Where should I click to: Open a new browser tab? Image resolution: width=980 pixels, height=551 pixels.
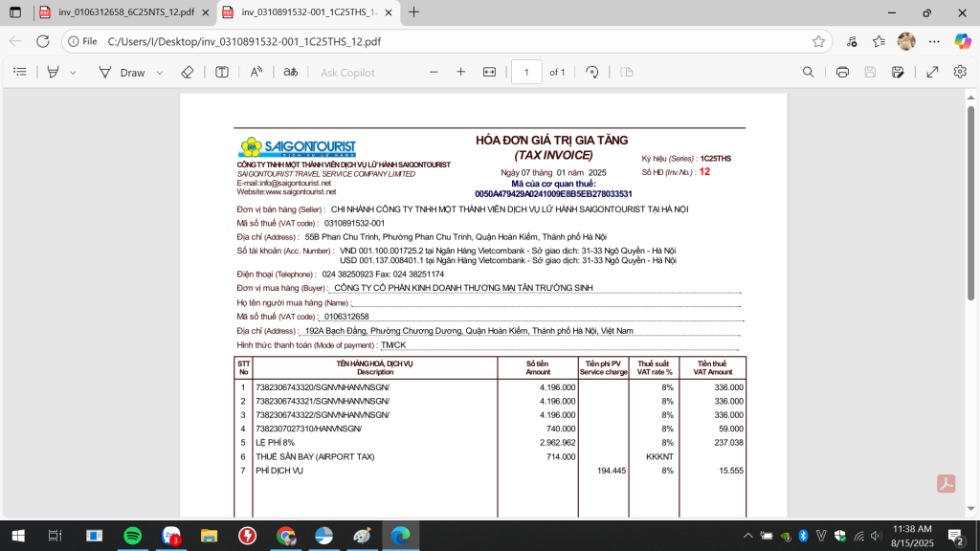pyautogui.click(x=413, y=12)
